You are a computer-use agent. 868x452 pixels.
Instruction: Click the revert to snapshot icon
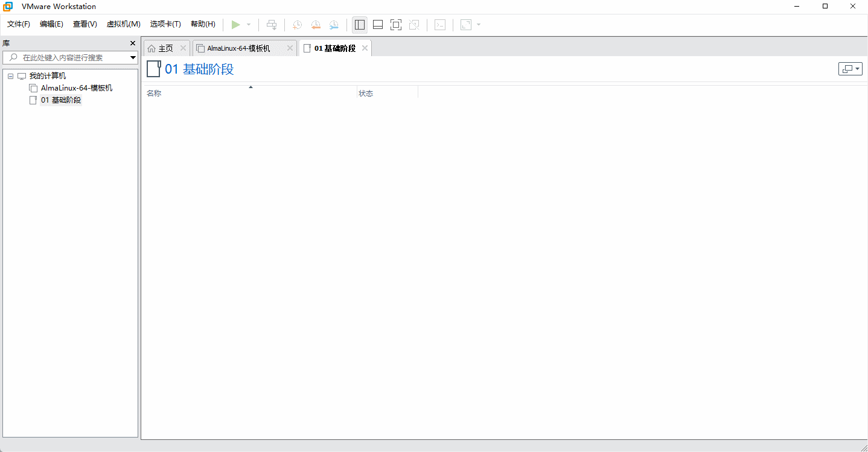click(316, 25)
